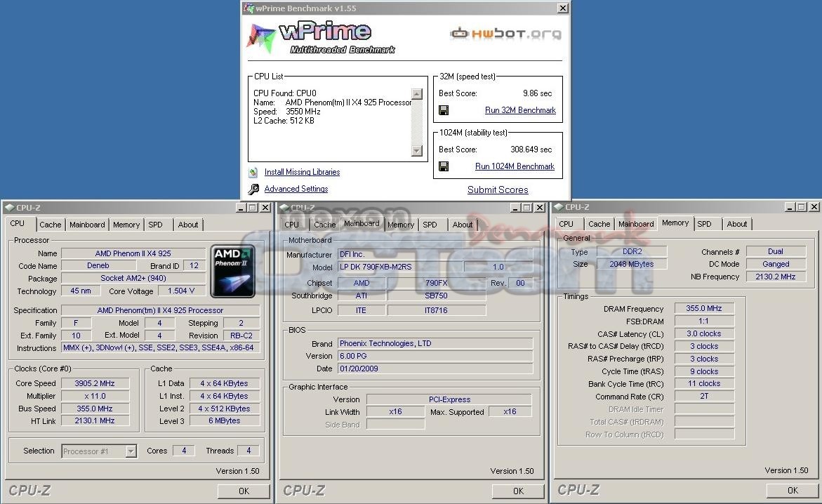Select CPU tab in right CPU-Z window

pyautogui.click(x=566, y=224)
